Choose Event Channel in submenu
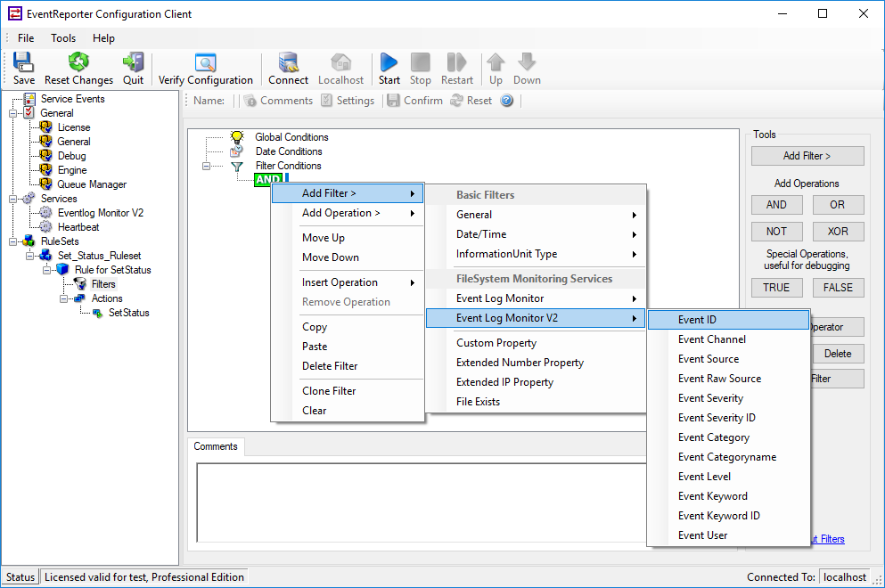The height and width of the screenshot is (588, 885). click(x=729, y=339)
